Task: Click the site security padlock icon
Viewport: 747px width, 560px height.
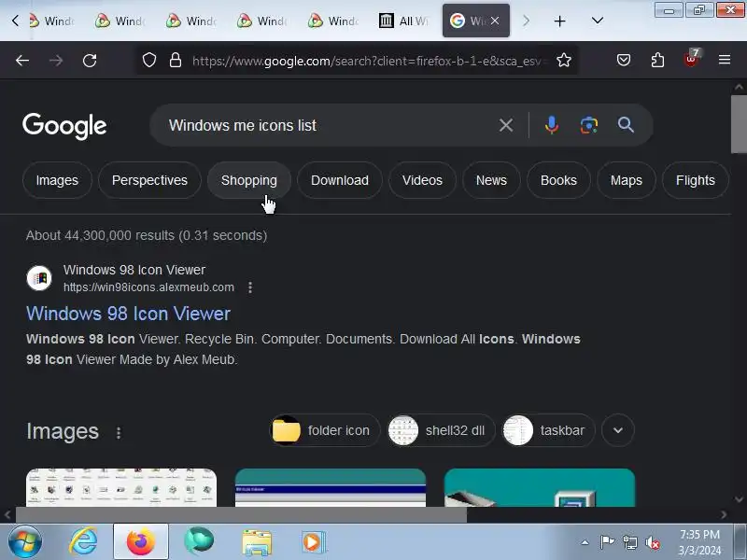Action: (176, 61)
